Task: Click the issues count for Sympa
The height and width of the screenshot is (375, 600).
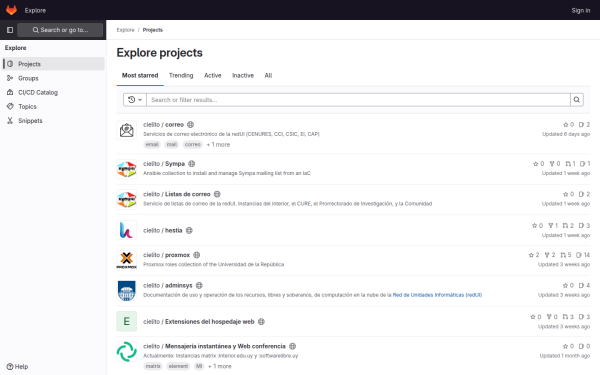Action: 585,163
